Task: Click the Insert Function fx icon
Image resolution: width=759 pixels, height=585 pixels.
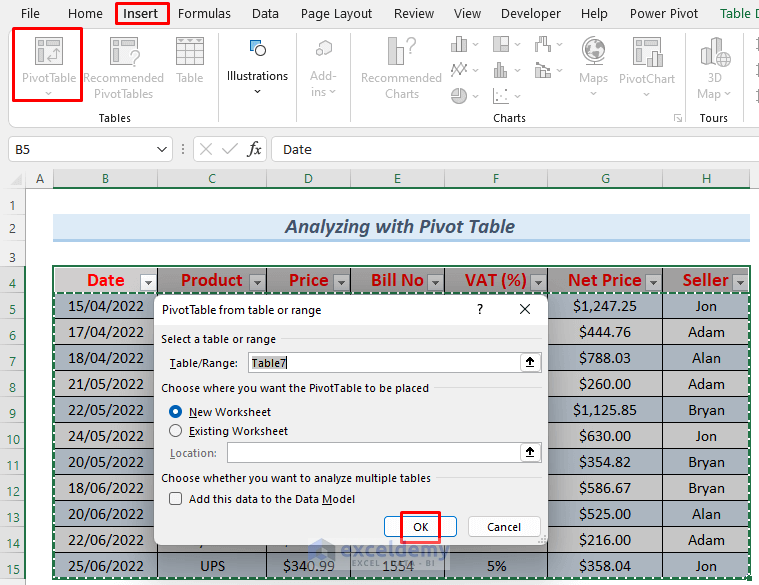Action: [255, 149]
